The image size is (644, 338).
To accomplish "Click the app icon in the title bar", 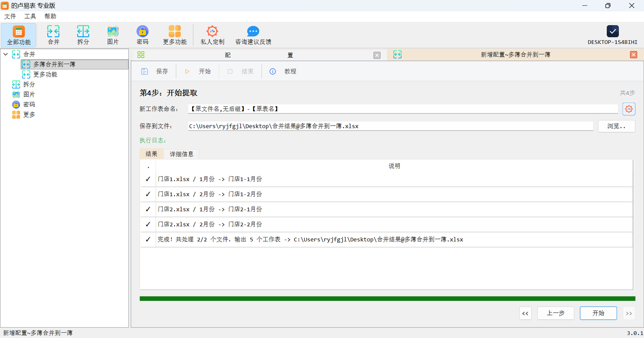I will point(5,5).
